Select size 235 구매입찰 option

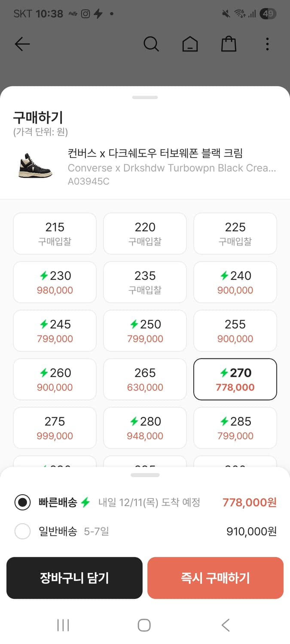(145, 282)
